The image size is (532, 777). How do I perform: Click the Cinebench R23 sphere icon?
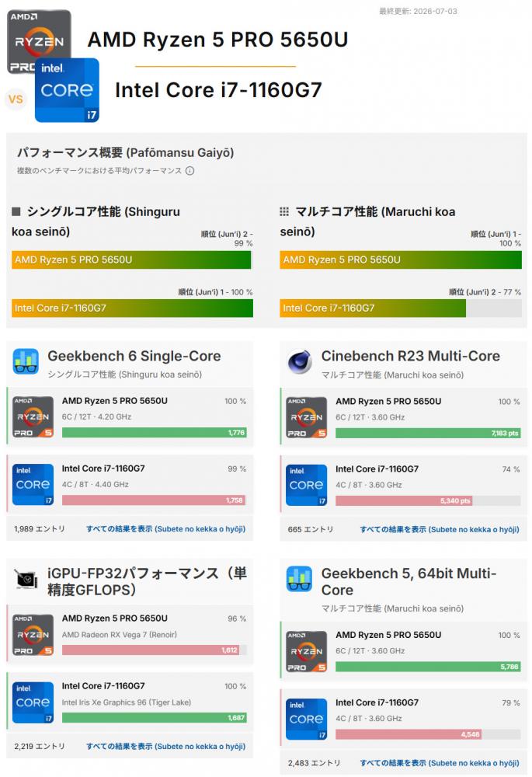[x=300, y=361]
